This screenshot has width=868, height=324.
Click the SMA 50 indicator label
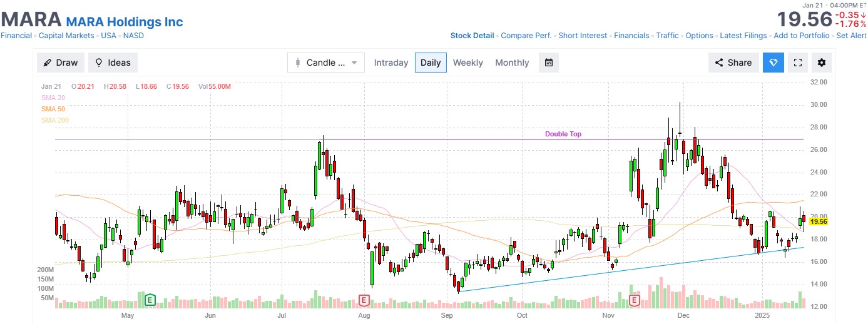coord(53,109)
